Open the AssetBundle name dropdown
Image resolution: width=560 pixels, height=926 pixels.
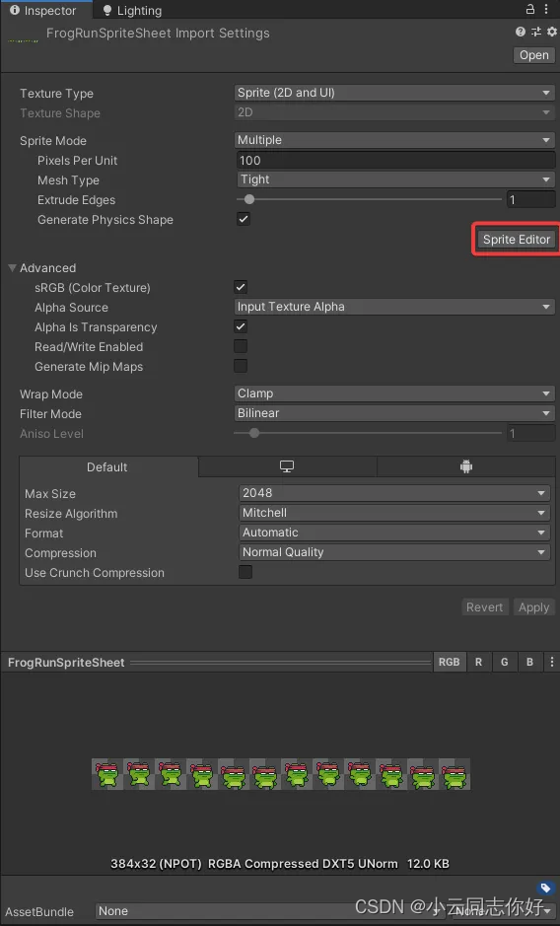[269, 910]
